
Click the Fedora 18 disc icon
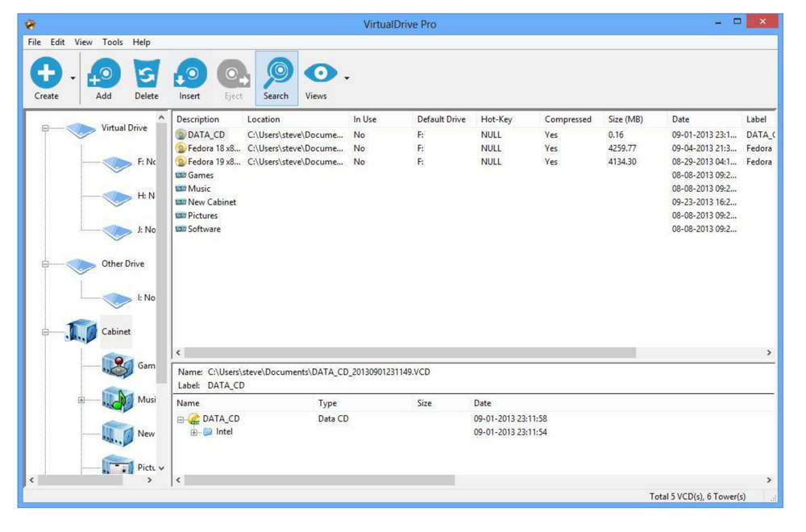181,148
